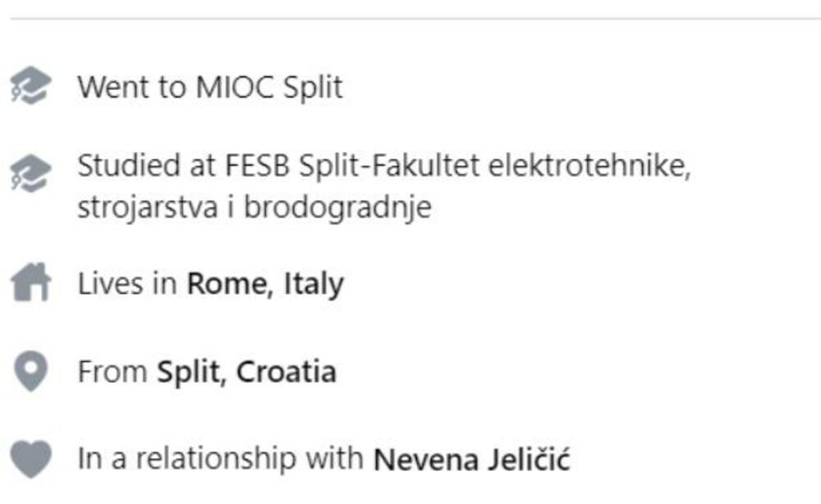Click the graduation cap icon beside MIOC Split
The width and height of the screenshot is (821, 504).
point(30,86)
